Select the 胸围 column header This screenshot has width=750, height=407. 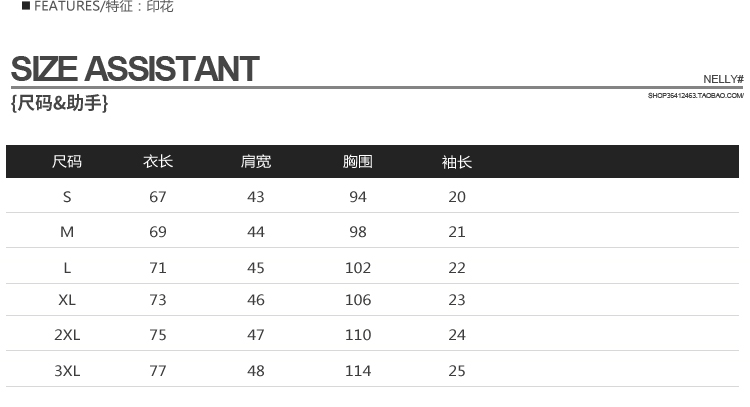click(x=358, y=162)
